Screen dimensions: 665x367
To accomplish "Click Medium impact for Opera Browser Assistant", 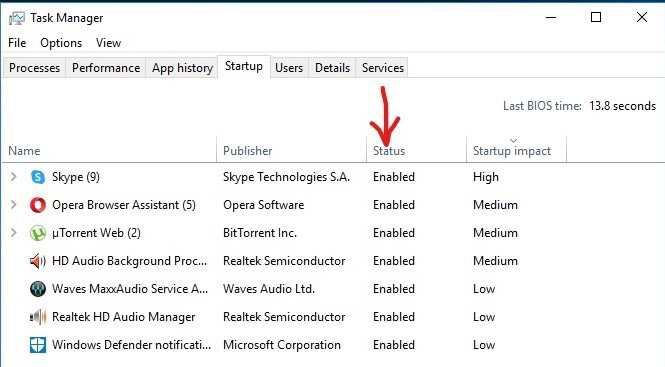I will click(495, 205).
